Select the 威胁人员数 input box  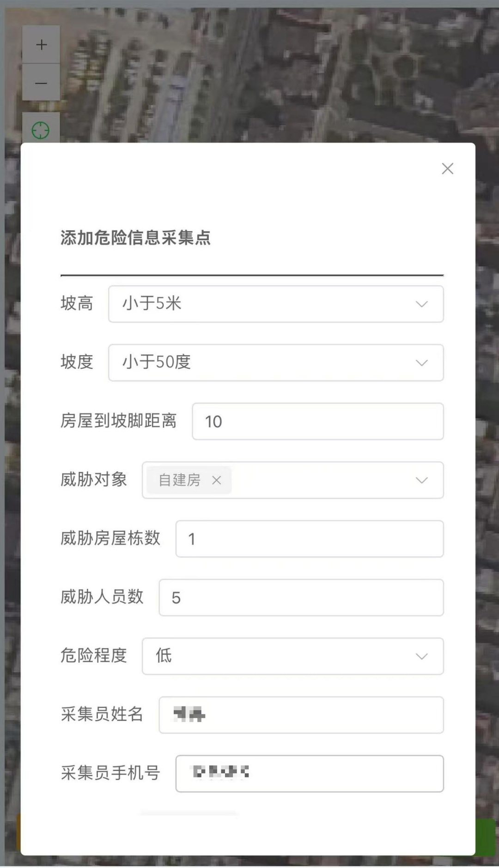[301, 597]
